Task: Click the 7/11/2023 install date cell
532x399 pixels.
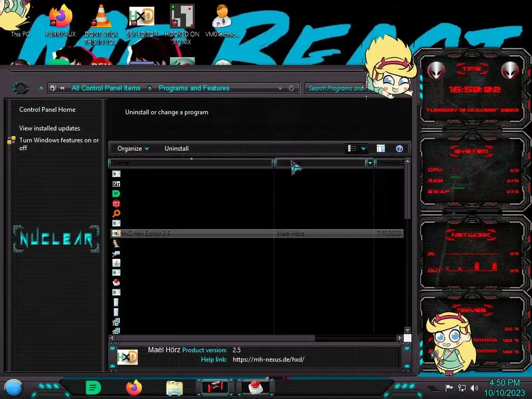Action: tap(389, 233)
